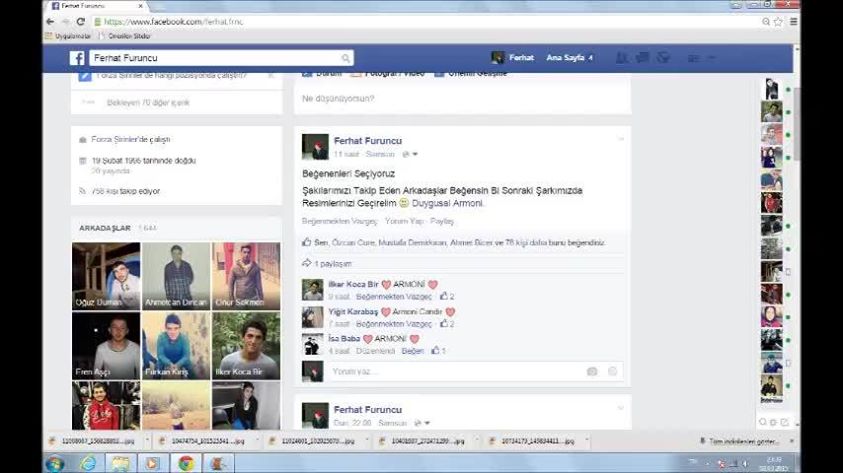Click Uygulamalar bookmark bar item
Image resolution: width=843 pixels, height=473 pixels.
pos(68,36)
